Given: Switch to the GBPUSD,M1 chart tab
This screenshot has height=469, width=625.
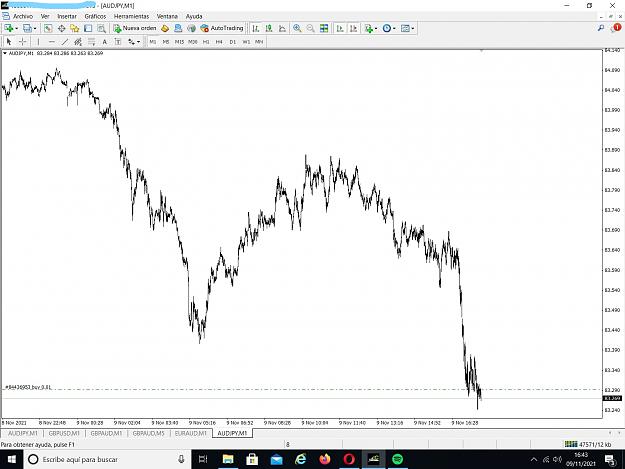Looking at the screenshot, I should [64, 433].
